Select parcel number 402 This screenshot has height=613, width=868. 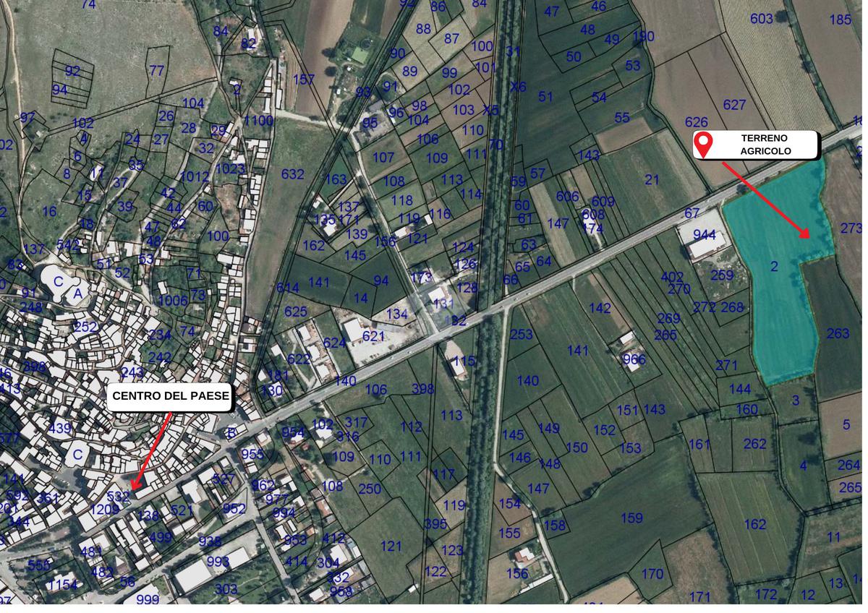pyautogui.click(x=672, y=277)
